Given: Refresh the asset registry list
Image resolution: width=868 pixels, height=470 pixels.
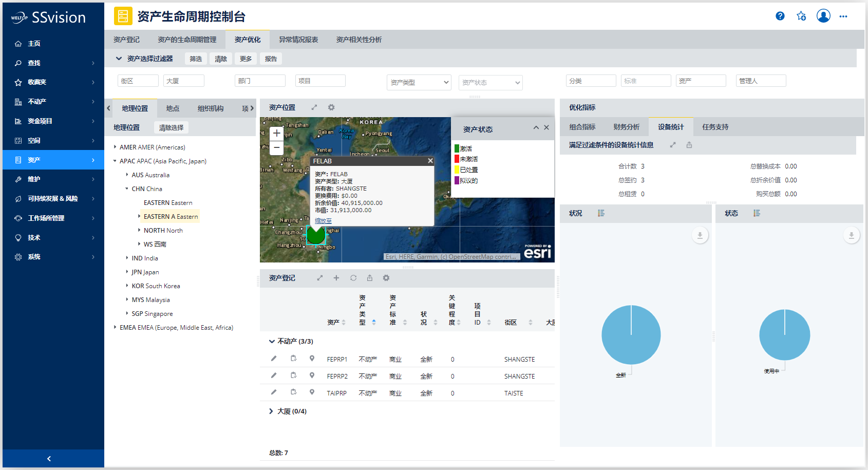Looking at the screenshot, I should tap(353, 278).
